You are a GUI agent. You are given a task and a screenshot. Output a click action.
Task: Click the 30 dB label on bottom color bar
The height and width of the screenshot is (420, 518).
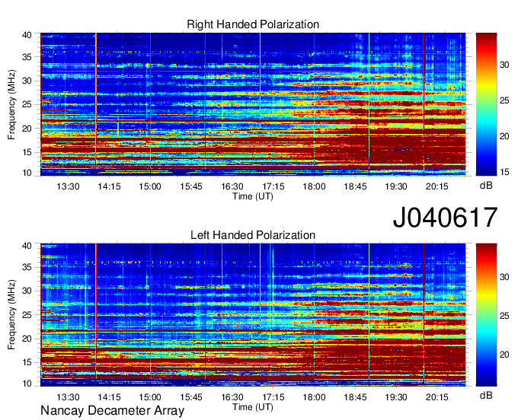click(x=504, y=277)
